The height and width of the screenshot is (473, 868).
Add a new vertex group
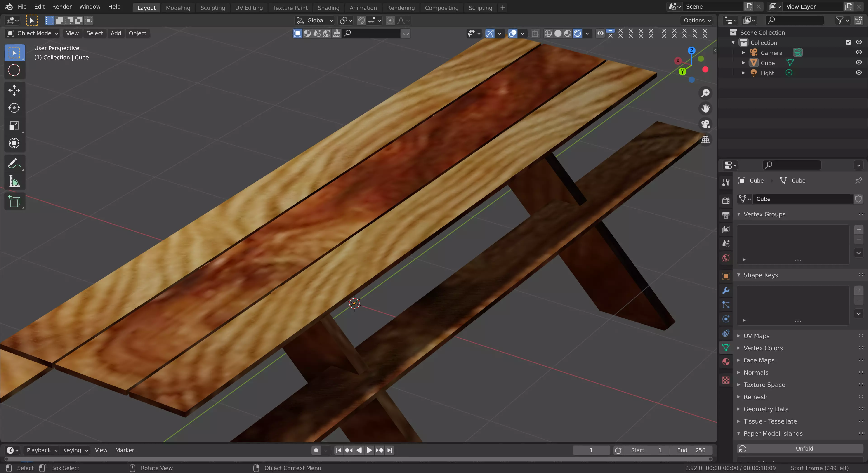coord(859,229)
